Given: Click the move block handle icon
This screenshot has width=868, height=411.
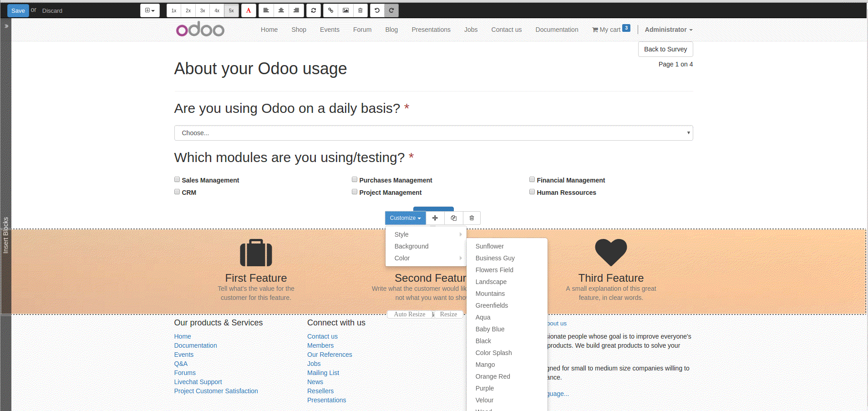Looking at the screenshot, I should (x=435, y=218).
